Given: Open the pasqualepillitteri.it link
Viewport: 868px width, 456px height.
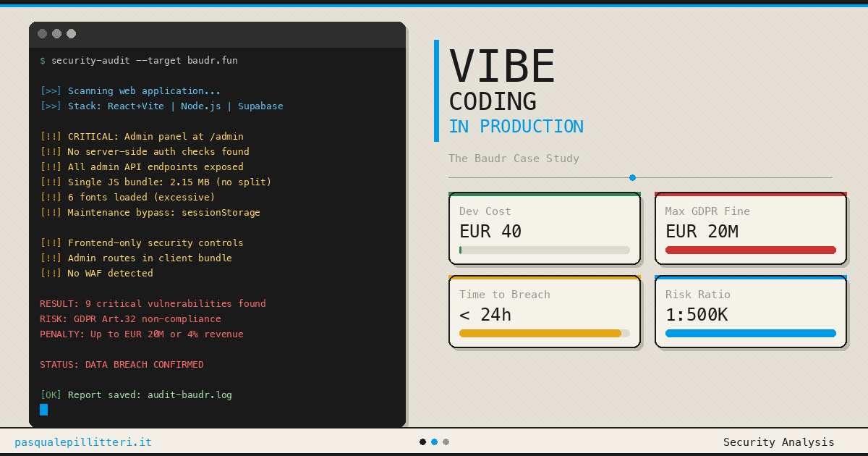Looking at the screenshot, I should click(x=83, y=442).
